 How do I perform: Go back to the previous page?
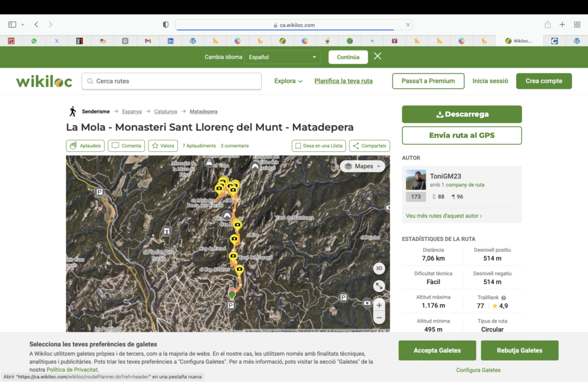tap(36, 25)
